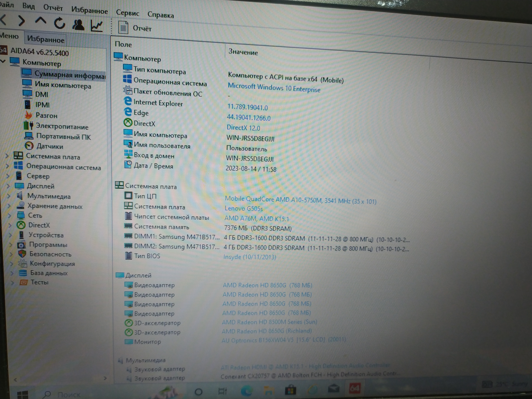Select the Дата / Время row
Image resolution: width=532 pixels, height=399 pixels.
coord(200,167)
